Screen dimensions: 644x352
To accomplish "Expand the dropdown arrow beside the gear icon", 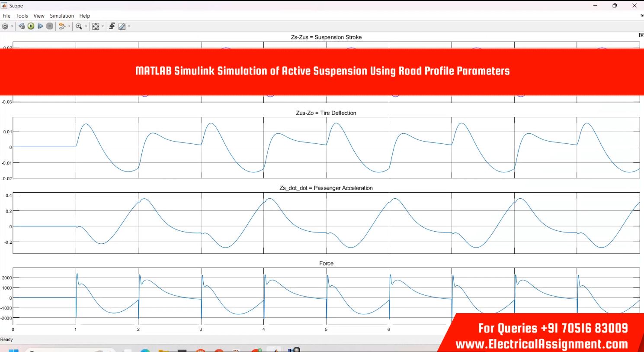I will click(12, 26).
